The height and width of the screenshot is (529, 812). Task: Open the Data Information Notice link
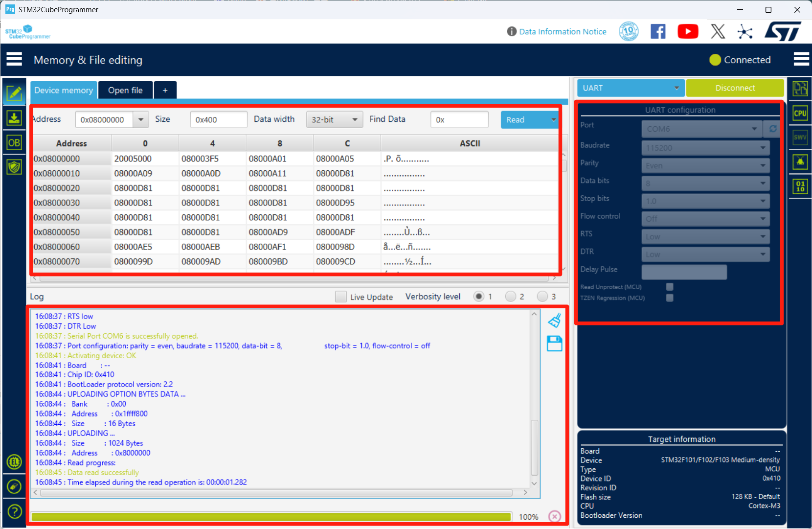tap(563, 32)
